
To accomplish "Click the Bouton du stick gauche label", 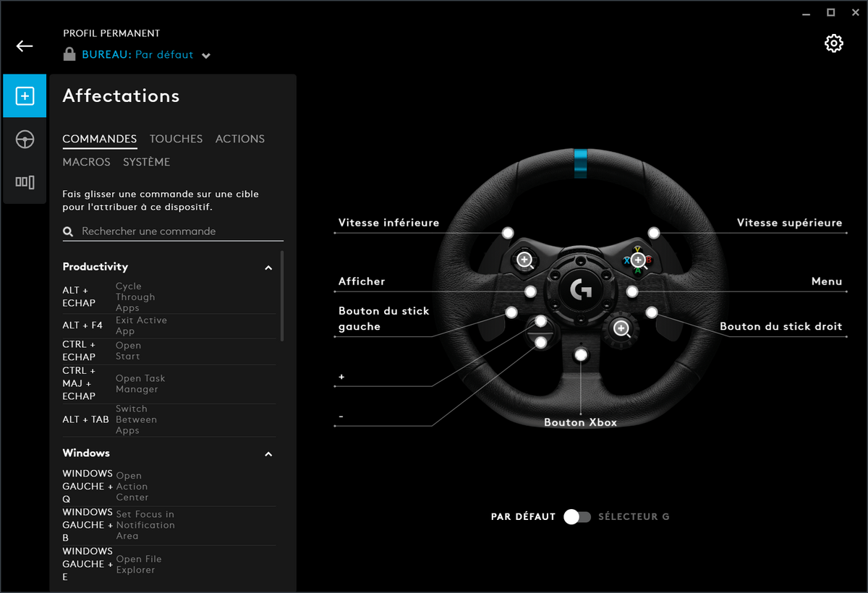I will 384,318.
